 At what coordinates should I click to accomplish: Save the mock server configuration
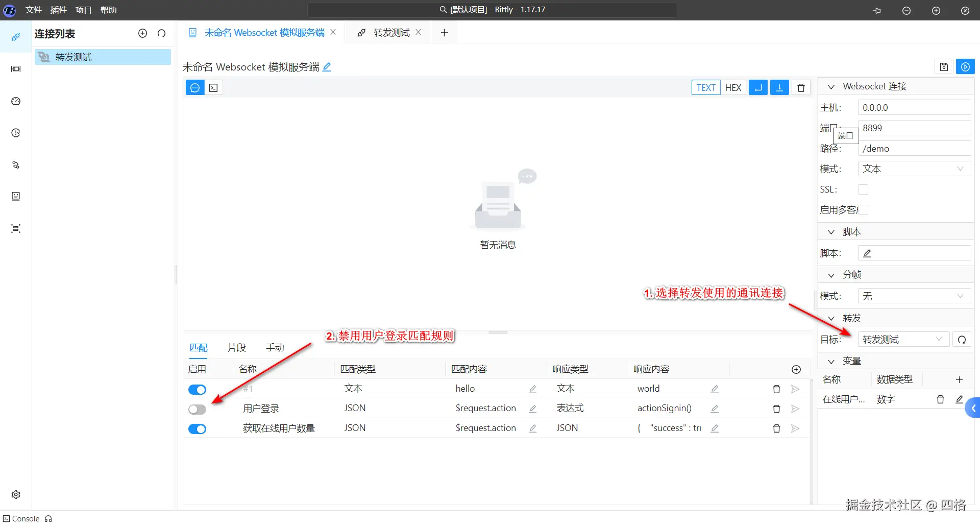944,67
